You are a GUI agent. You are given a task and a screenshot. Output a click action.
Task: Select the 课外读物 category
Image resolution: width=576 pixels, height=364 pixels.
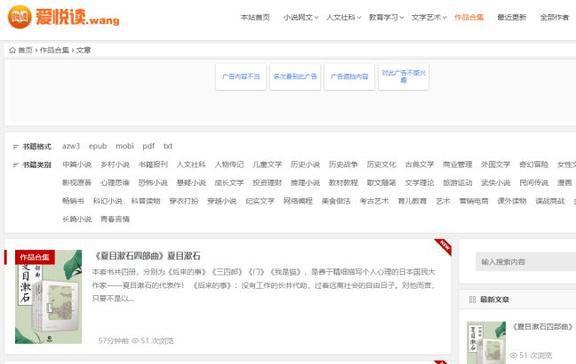click(x=512, y=201)
